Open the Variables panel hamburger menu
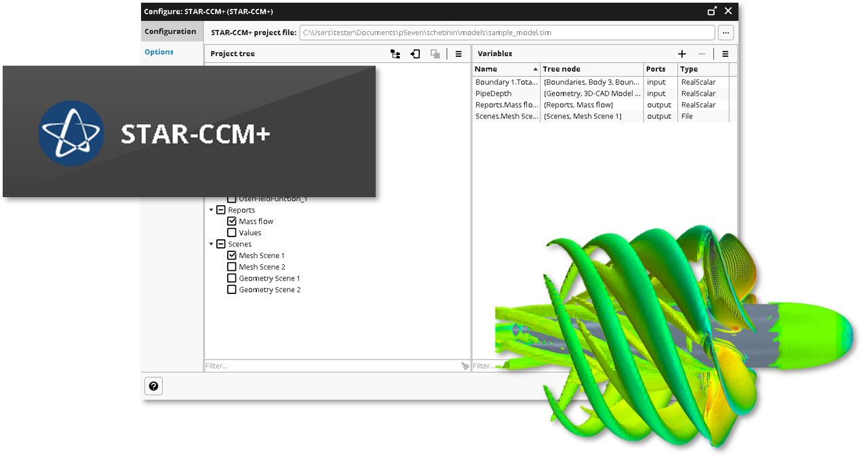This screenshot has width=868, height=460. [x=725, y=54]
